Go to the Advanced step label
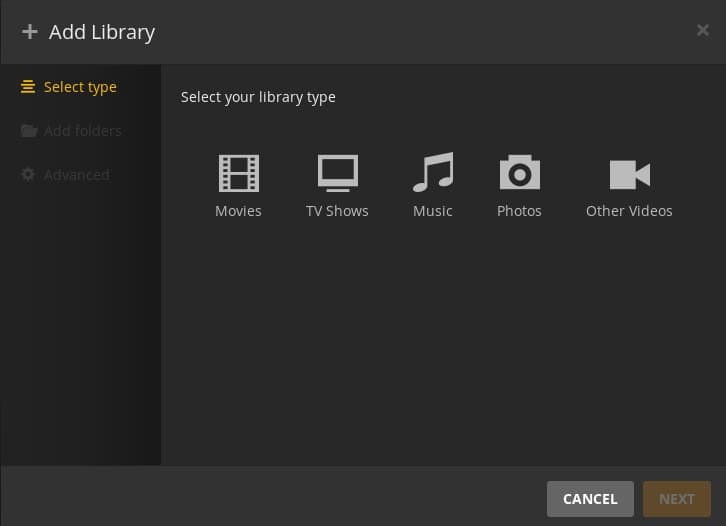 tap(77, 175)
